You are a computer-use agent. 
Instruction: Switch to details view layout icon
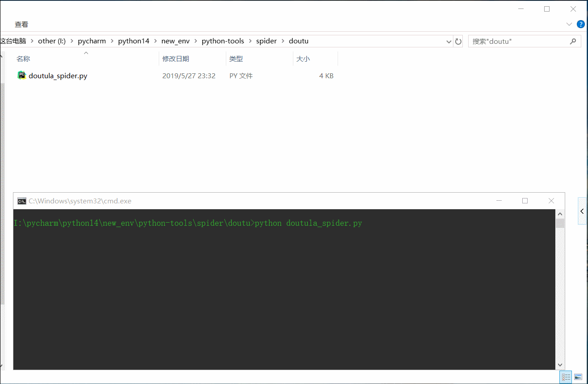coord(566,377)
